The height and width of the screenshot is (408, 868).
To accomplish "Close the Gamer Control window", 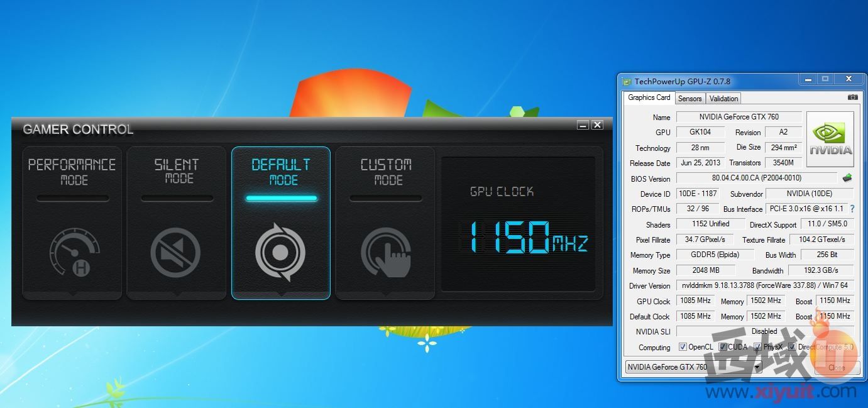I will [x=597, y=125].
